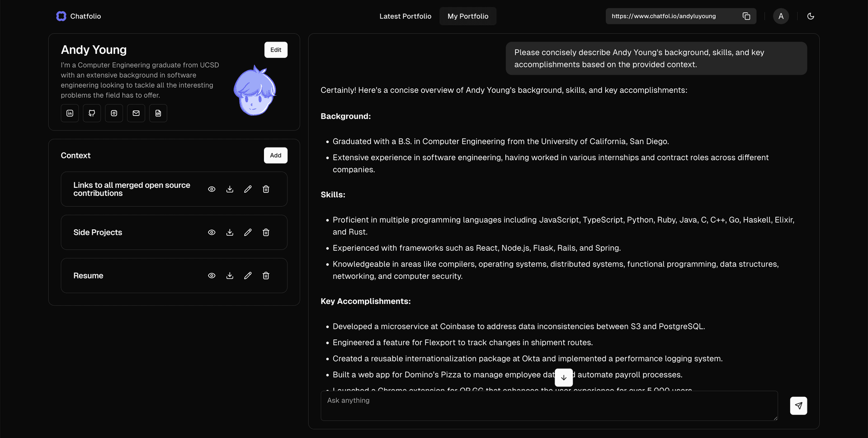Preview Side Projects using the eye icon
The image size is (868, 438).
212,232
